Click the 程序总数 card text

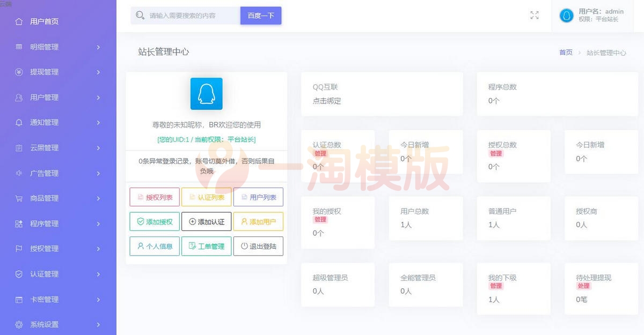502,87
